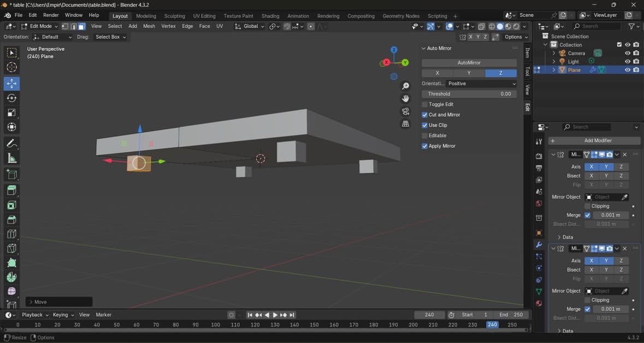The height and width of the screenshot is (343, 644).
Task: Select the Move tool in toolbar
Action: [x=11, y=84]
